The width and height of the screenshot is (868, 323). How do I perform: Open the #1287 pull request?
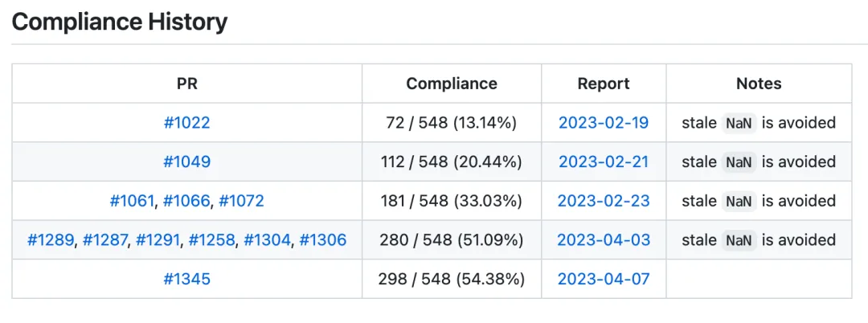(105, 240)
